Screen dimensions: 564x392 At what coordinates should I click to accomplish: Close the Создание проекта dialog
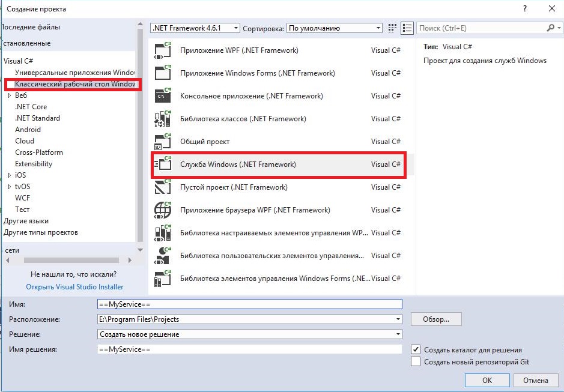pos(552,8)
